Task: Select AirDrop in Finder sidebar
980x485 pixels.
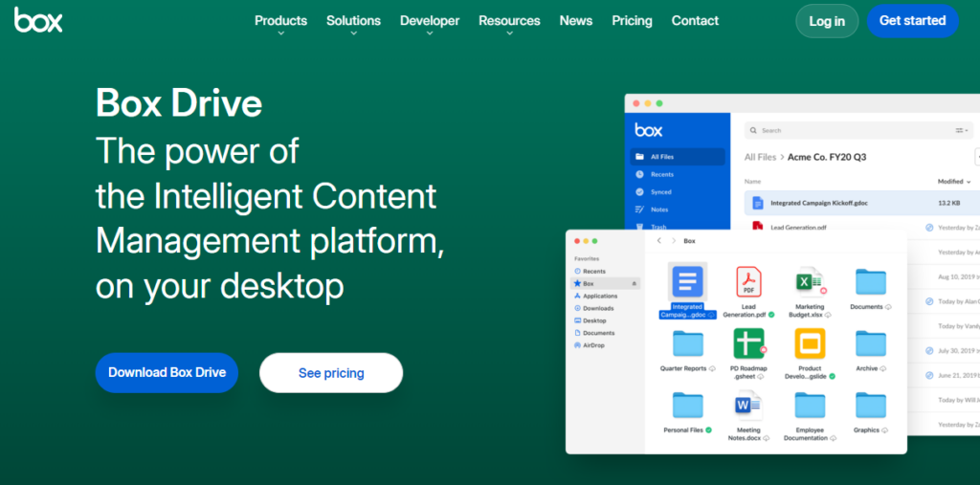Action: (589, 345)
